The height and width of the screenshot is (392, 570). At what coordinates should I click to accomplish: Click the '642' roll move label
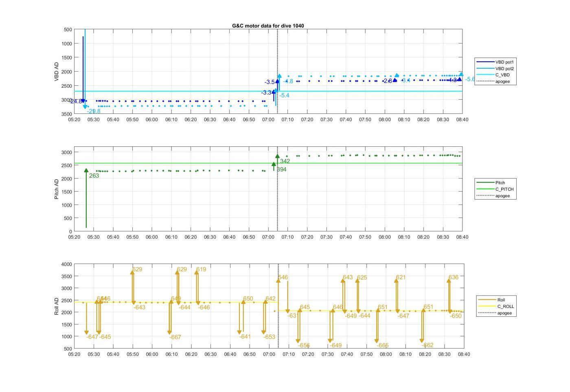[270, 298]
